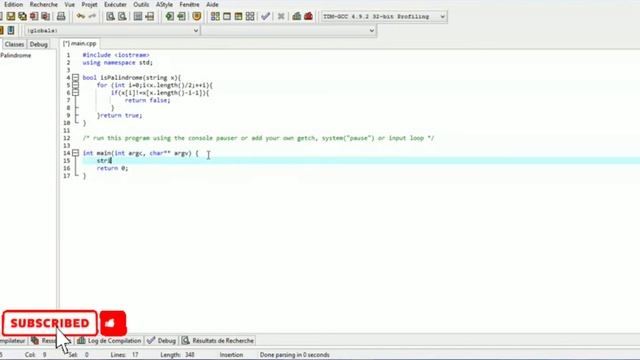This screenshot has width=640, height=360.
Task: Click the blue book icon beside globals dropdown
Action: [x=11, y=30]
